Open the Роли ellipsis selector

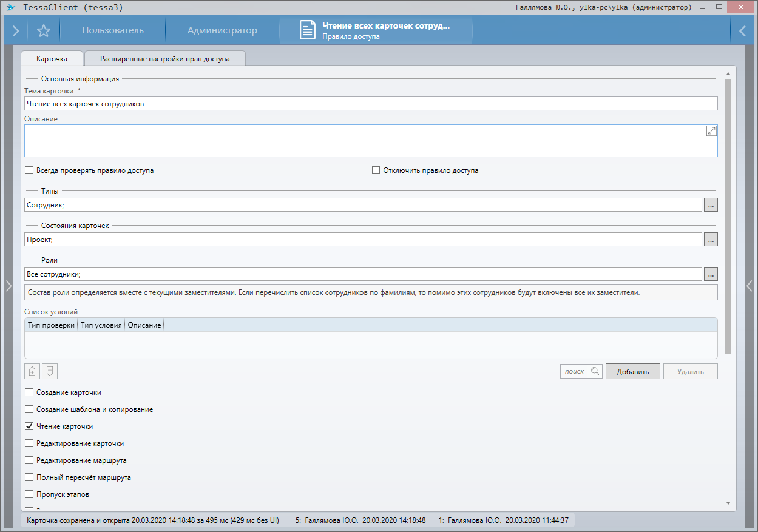[x=711, y=274]
